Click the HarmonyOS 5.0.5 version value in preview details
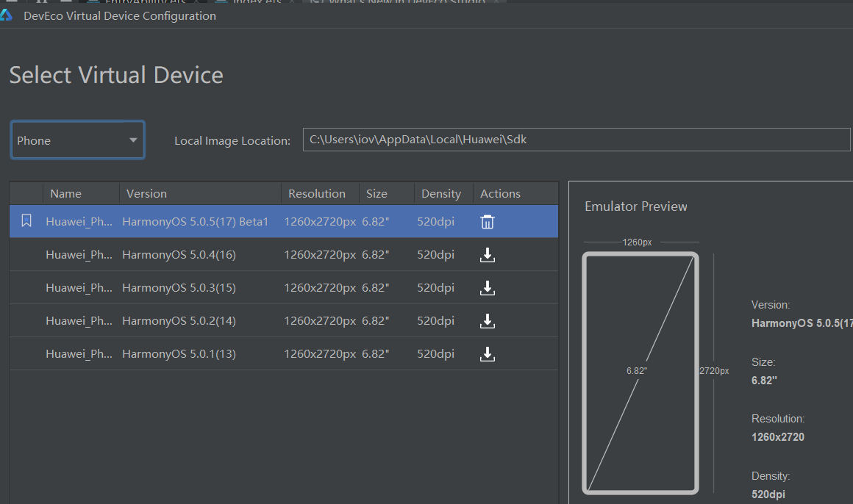The image size is (853, 504). pos(802,323)
